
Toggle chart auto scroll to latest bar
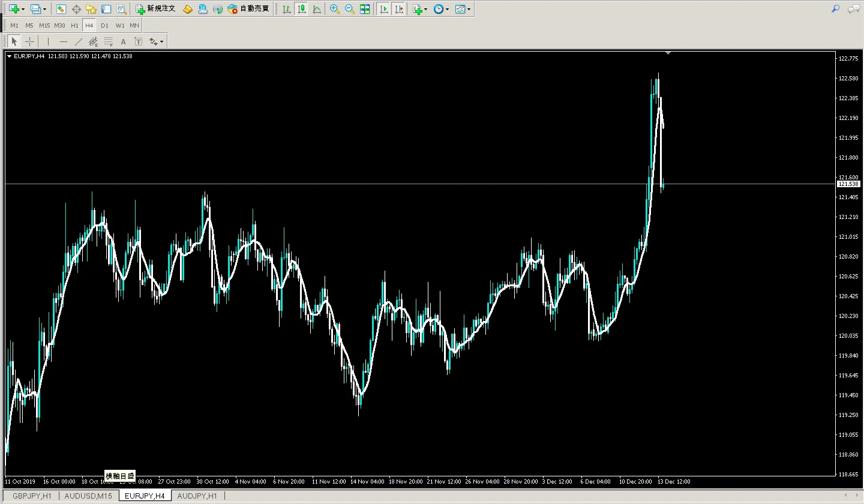[x=383, y=9]
